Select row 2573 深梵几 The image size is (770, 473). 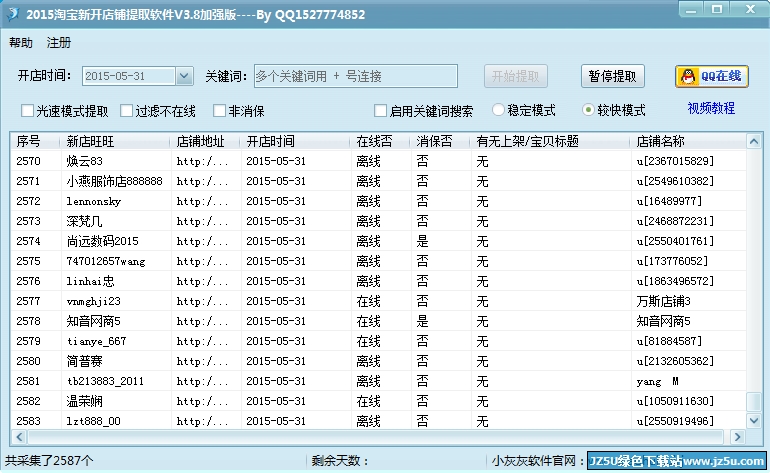coord(378,221)
